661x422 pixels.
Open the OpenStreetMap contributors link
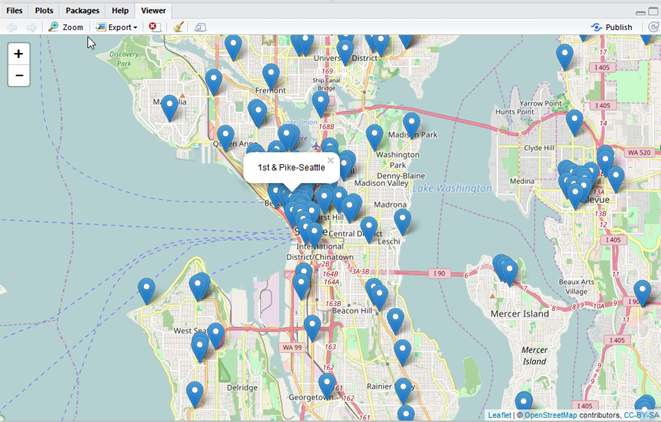point(550,415)
